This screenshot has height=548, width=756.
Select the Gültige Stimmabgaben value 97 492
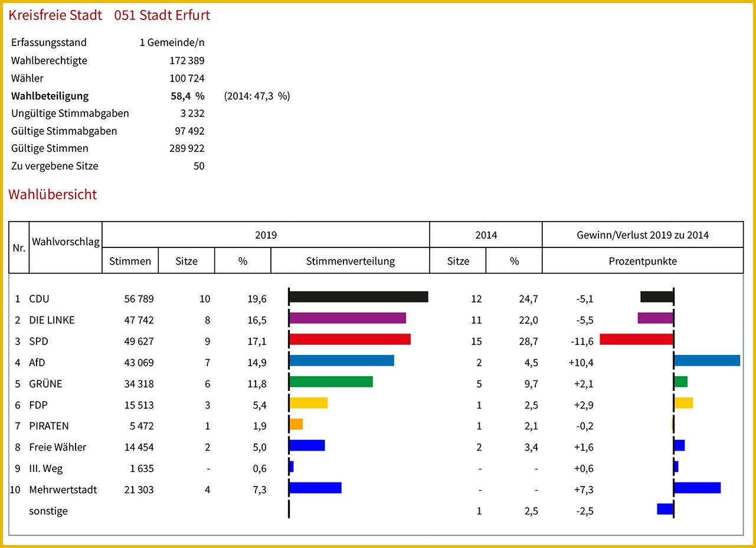[190, 131]
